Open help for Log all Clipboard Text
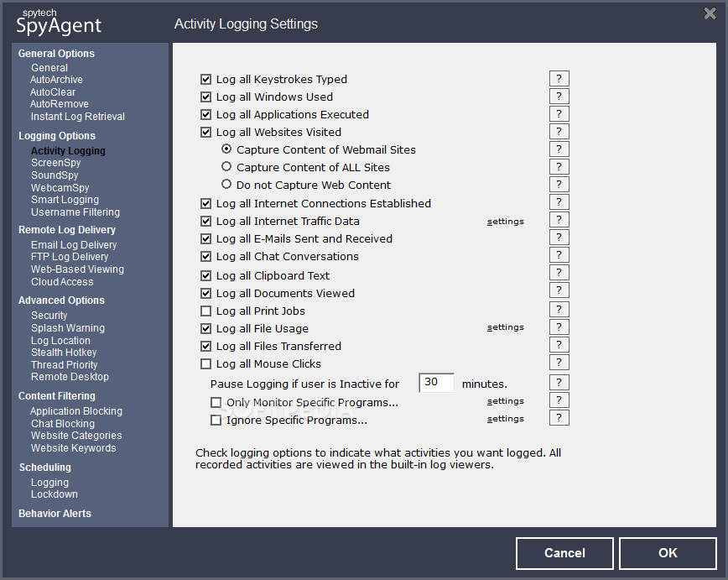 pos(559,274)
